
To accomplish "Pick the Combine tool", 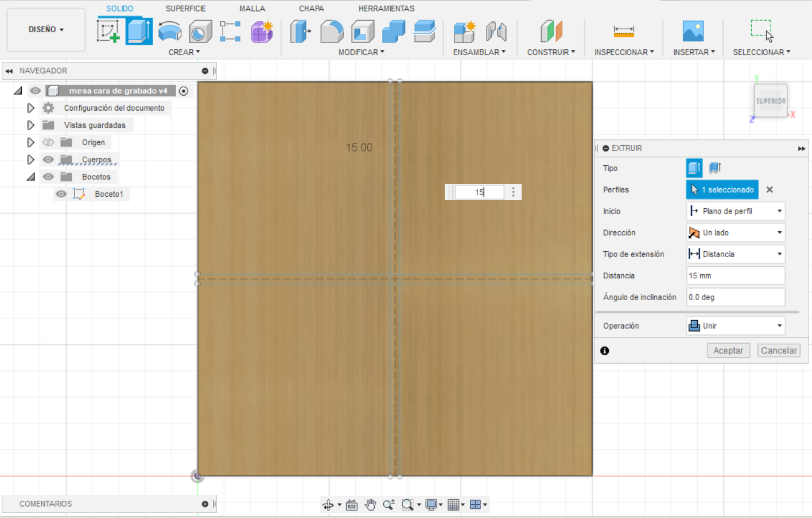I will coord(394,31).
